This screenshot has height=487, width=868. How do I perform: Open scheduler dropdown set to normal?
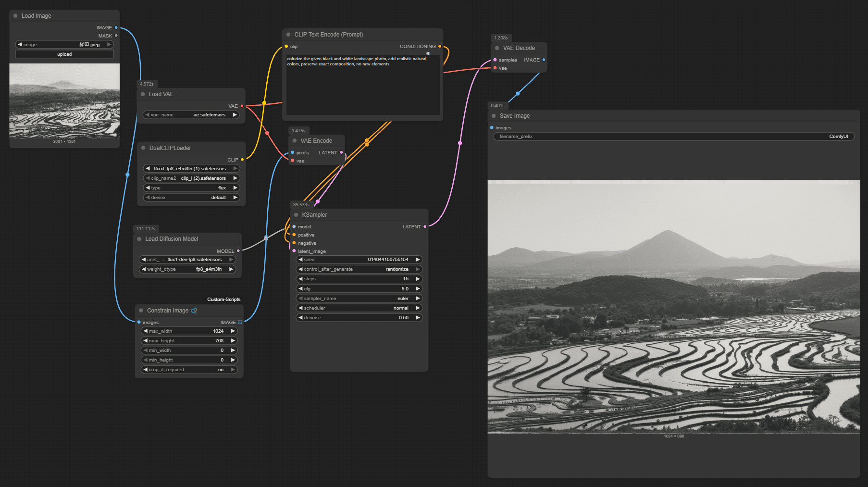pos(359,308)
